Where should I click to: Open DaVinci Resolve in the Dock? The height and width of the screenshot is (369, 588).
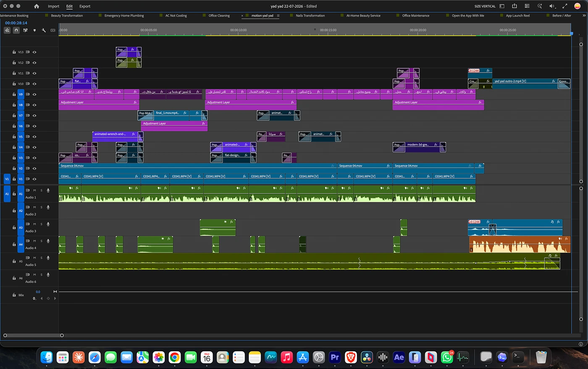367,357
